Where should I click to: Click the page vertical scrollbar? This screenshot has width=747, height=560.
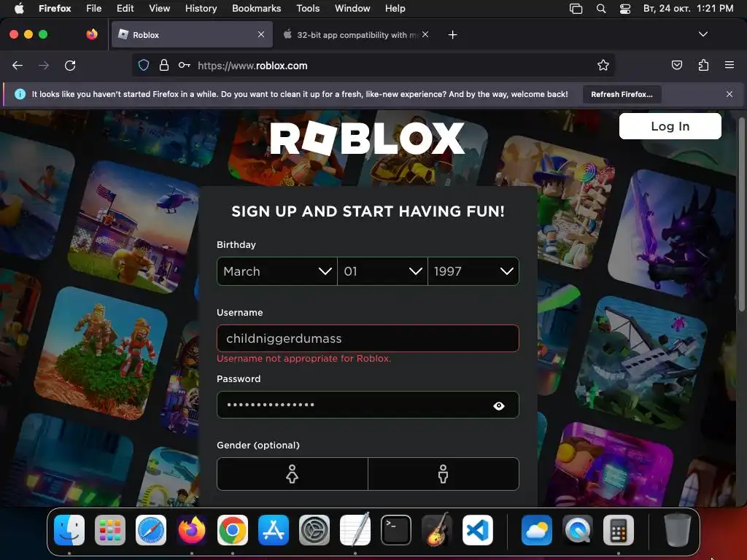click(x=741, y=214)
